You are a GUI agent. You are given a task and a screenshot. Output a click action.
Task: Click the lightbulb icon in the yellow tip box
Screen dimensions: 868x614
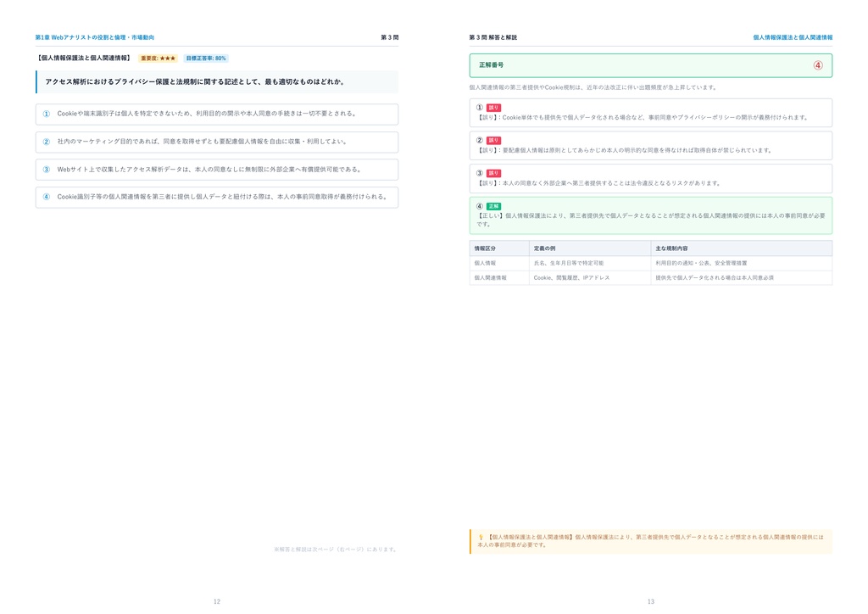point(481,537)
